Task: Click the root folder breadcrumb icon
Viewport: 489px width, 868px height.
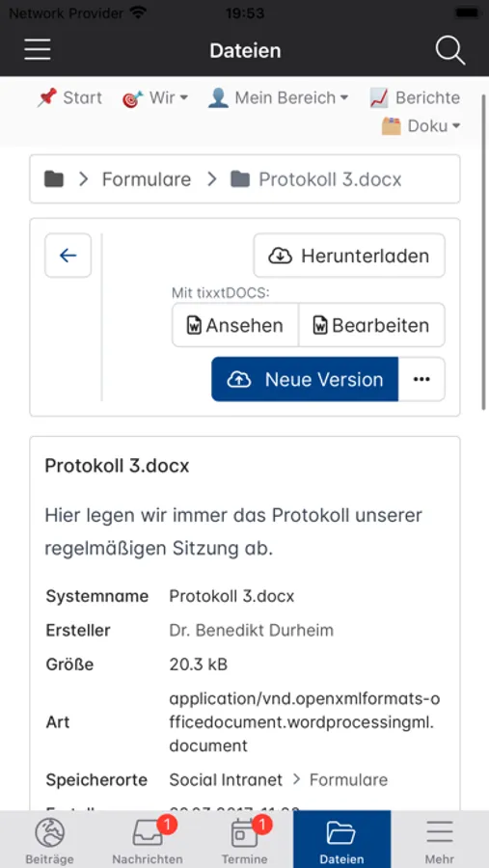Action: point(54,178)
